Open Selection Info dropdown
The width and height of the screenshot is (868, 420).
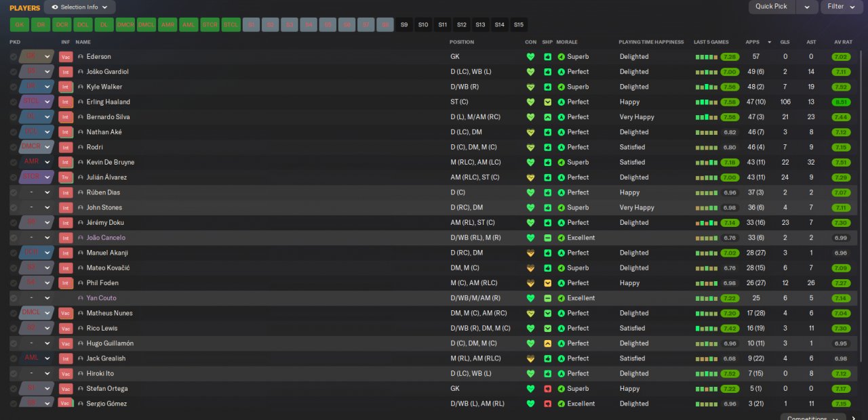pos(79,7)
